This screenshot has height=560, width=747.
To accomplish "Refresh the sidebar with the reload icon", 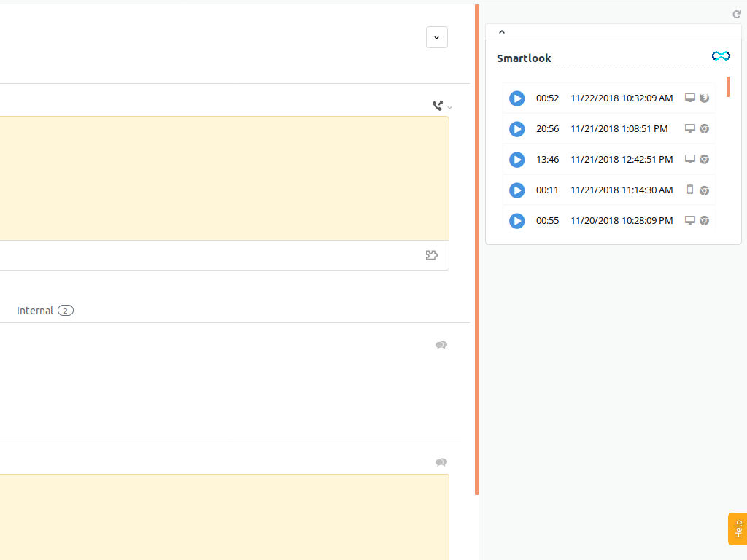I will [x=737, y=15].
